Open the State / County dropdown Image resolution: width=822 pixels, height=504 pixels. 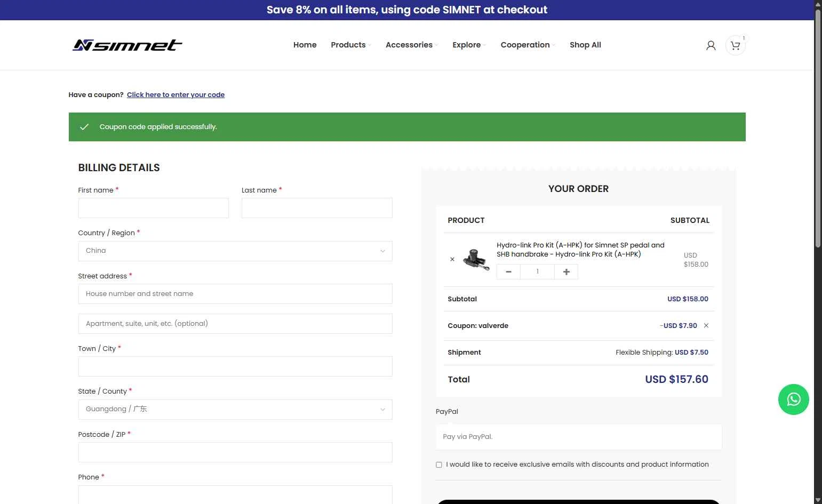click(235, 410)
